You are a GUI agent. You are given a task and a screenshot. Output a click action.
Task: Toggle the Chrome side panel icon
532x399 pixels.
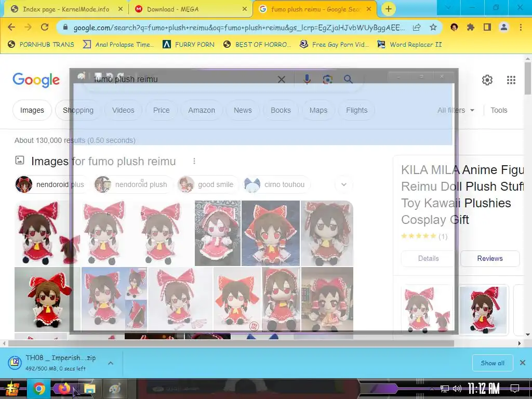pos(487,27)
